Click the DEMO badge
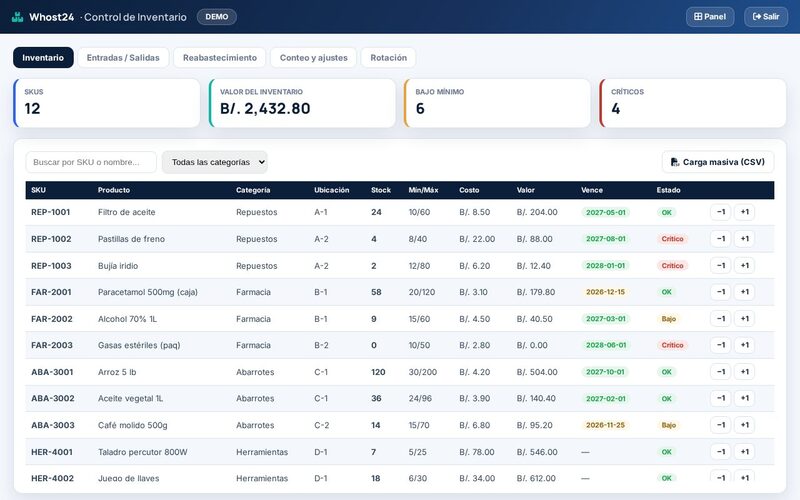The image size is (800, 500). (217, 17)
